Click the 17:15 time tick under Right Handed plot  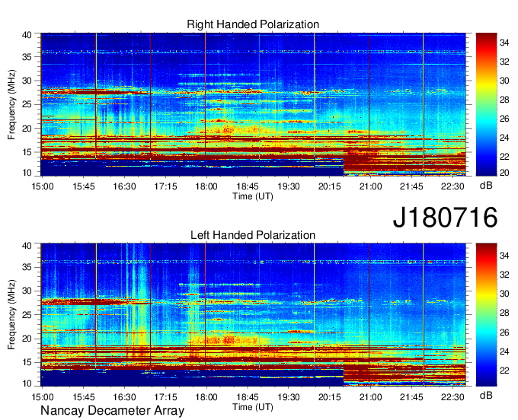click(165, 186)
